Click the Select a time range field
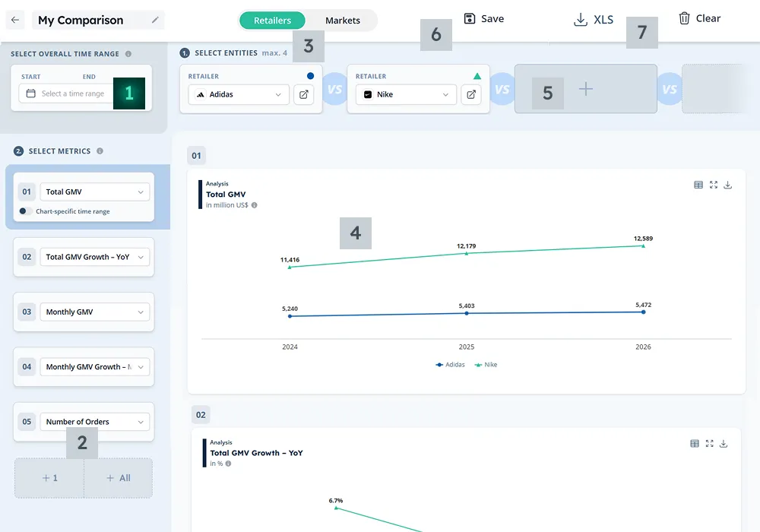The height and width of the screenshot is (532, 760). coord(72,93)
